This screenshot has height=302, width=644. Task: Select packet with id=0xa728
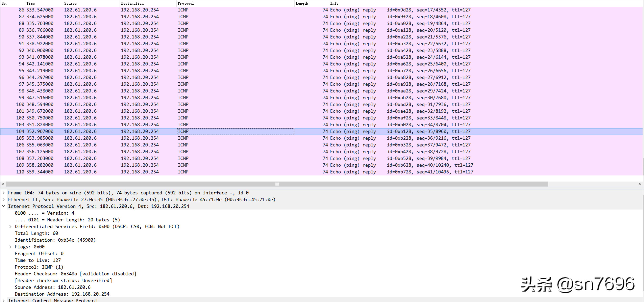[321, 71]
